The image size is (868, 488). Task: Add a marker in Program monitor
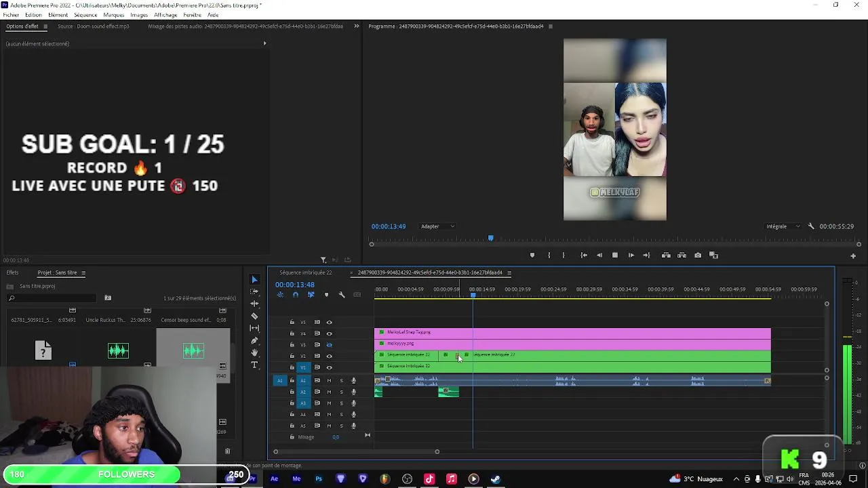[532, 256]
